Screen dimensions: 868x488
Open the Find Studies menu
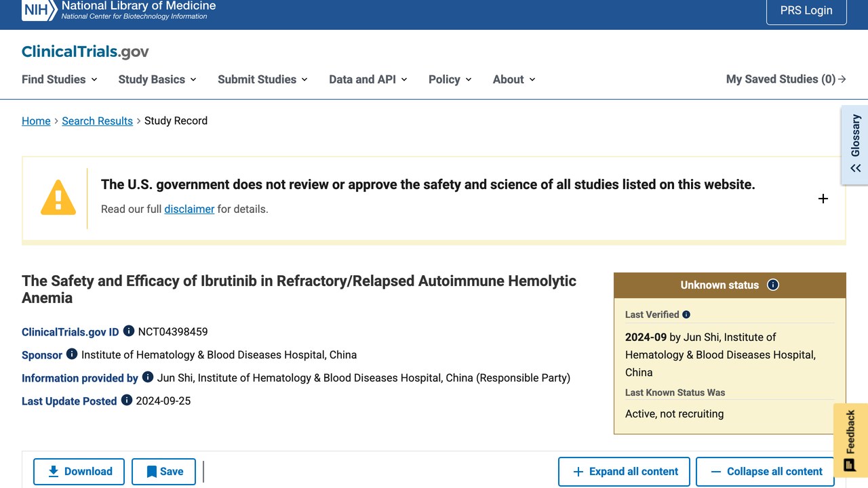pos(60,79)
